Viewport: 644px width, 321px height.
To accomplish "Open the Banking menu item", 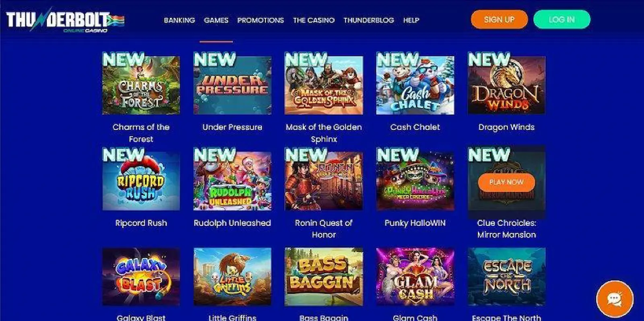I will tap(180, 20).
